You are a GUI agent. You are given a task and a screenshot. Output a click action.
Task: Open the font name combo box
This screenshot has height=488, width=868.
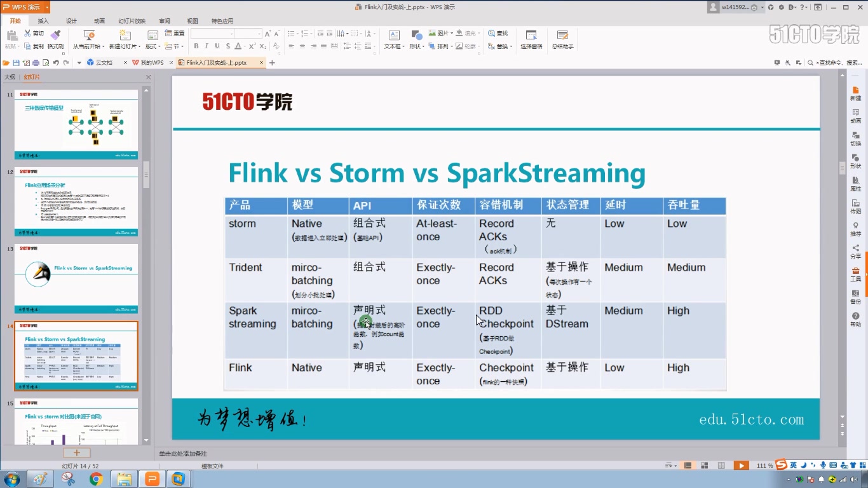pos(212,33)
